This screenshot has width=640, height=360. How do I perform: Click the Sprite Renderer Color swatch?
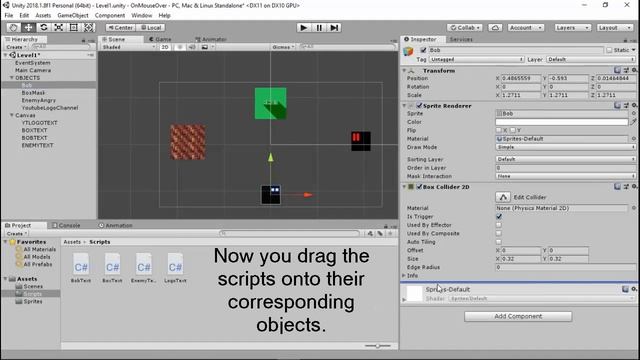(562, 122)
